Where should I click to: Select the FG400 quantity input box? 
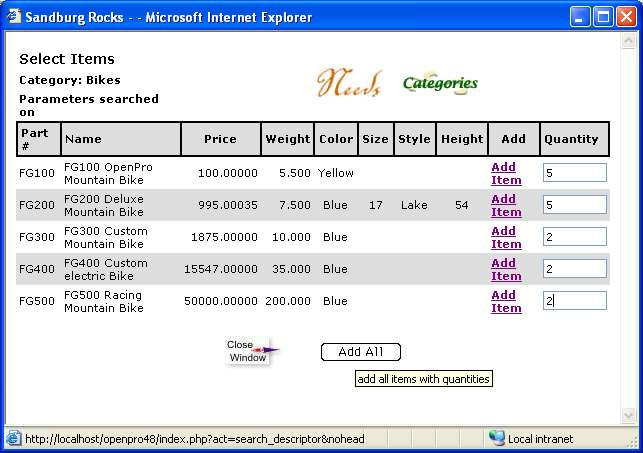tap(574, 269)
